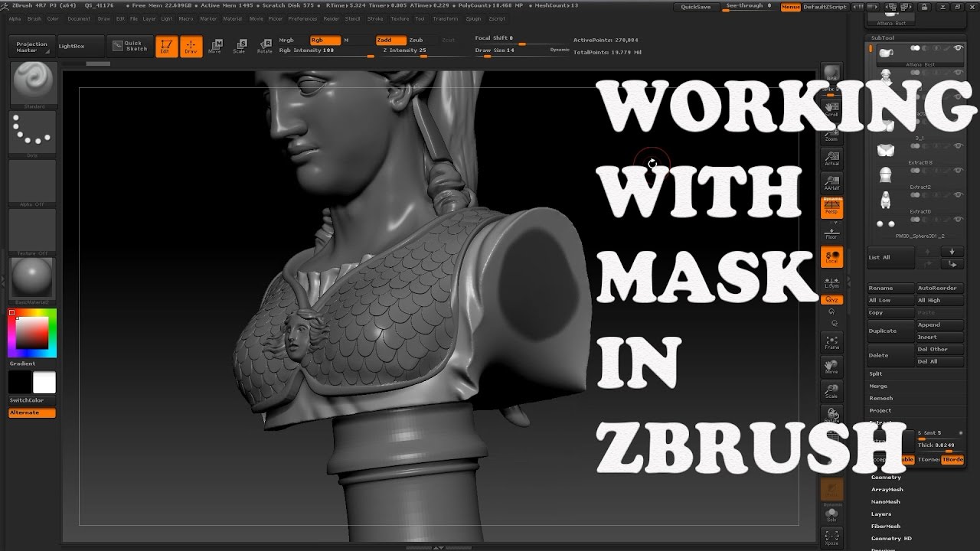Image resolution: width=980 pixels, height=551 pixels.
Task: Open the Projection Master button
Action: click(32, 46)
